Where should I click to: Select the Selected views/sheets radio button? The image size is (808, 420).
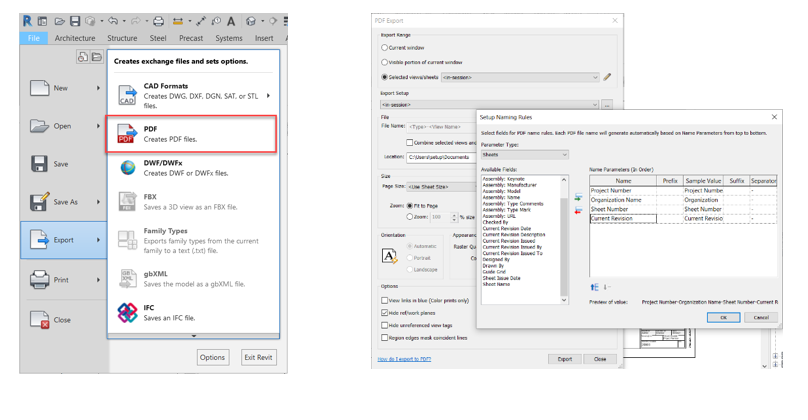[384, 77]
